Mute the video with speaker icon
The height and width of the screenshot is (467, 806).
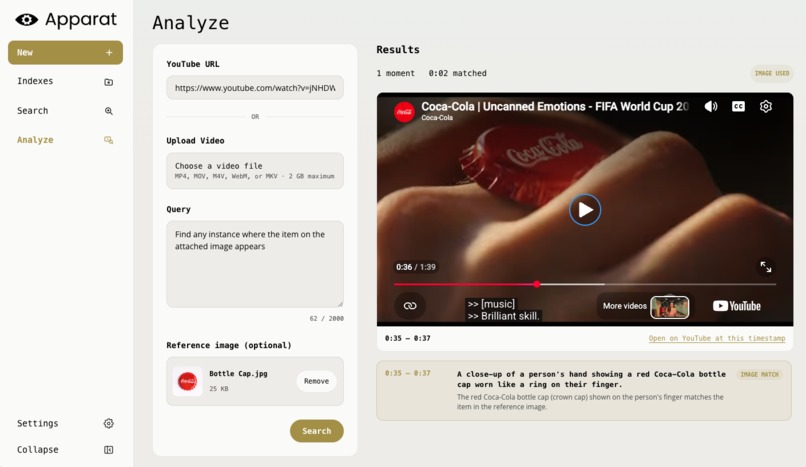point(711,106)
